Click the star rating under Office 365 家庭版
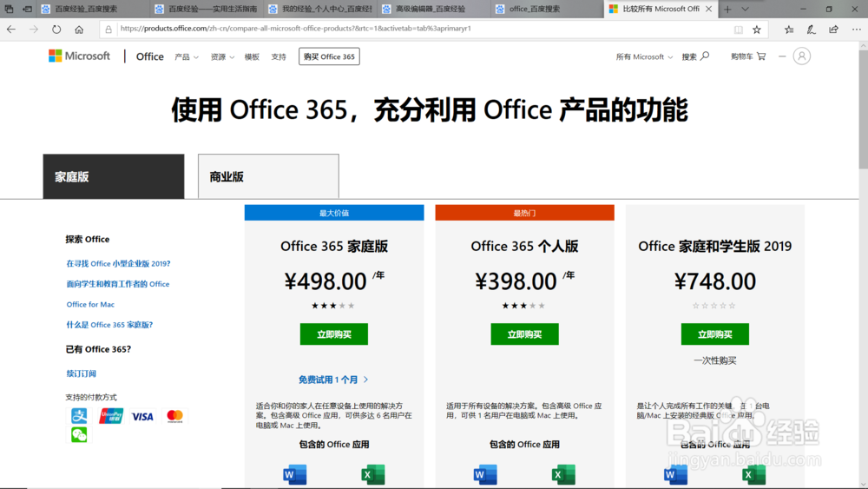 pos(332,306)
